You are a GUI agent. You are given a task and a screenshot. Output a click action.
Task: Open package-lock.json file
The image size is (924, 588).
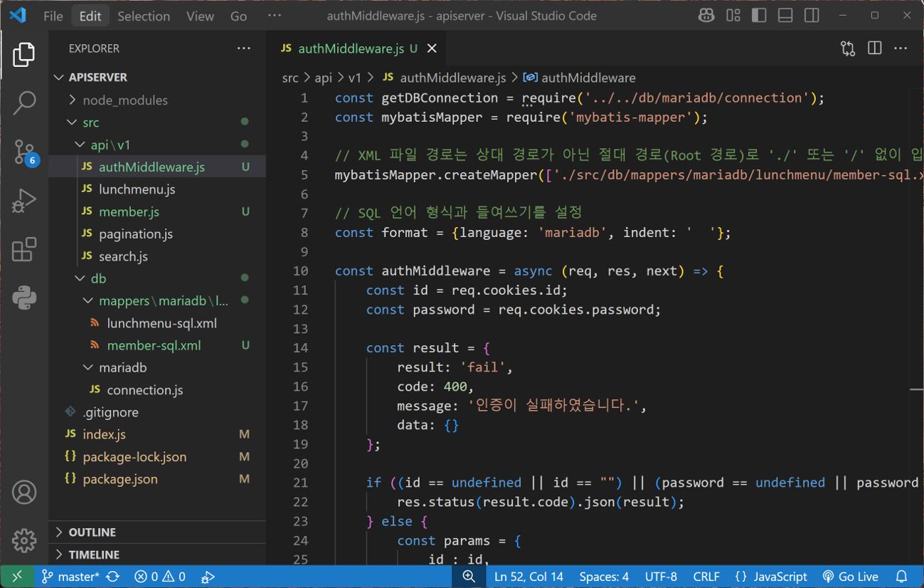click(x=158, y=457)
